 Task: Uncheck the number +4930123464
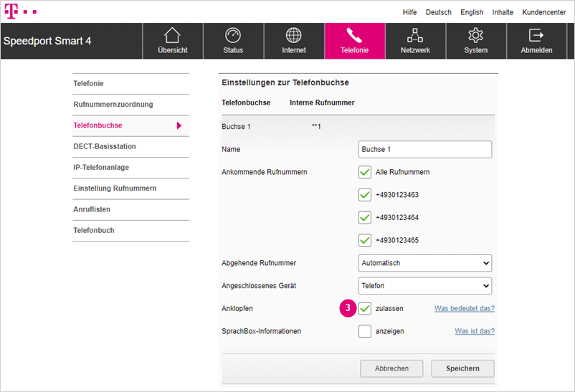tap(364, 217)
